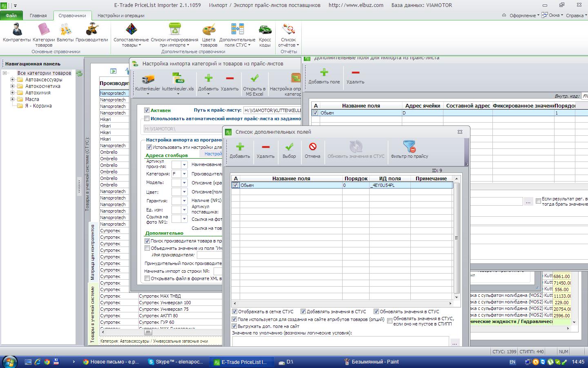Click Удалить in the price-list fields window

tap(355, 76)
